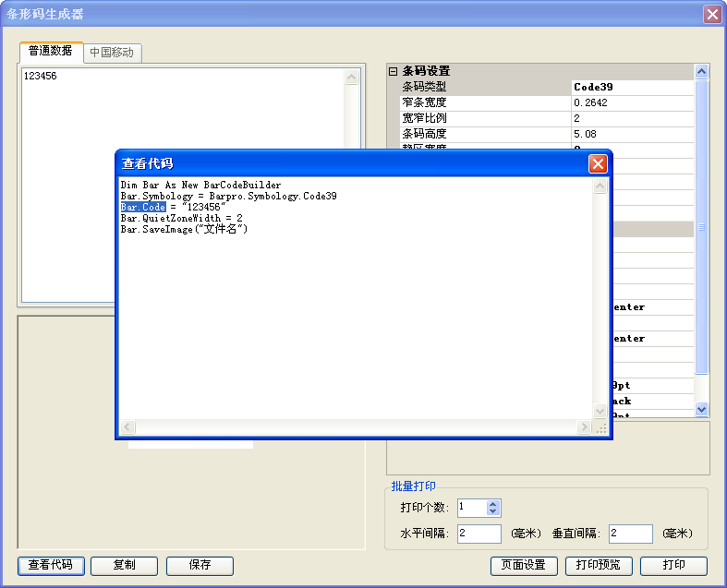
Task: Close the 条形码生成器 main window
Action: (711, 14)
